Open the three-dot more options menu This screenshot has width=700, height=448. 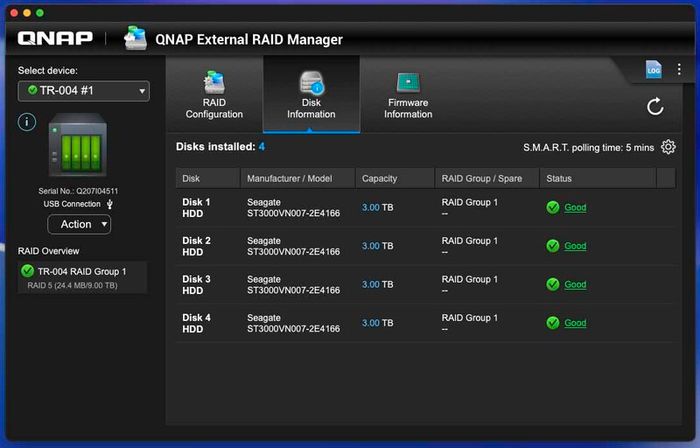pos(679,69)
